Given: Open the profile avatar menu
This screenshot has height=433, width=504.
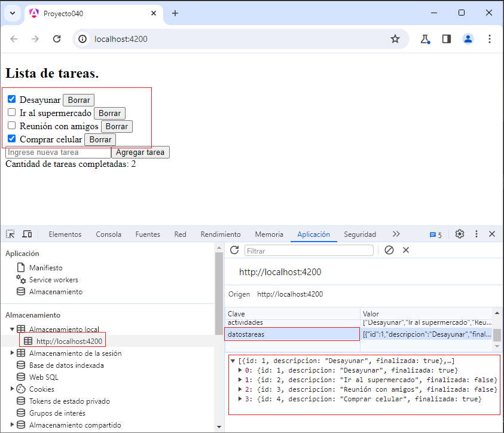Looking at the screenshot, I should point(468,39).
